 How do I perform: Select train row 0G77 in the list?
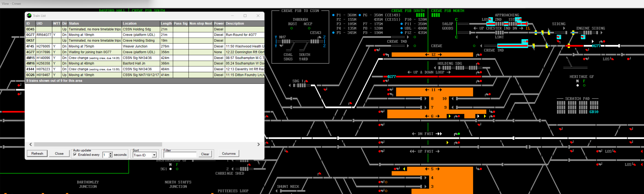145,35
